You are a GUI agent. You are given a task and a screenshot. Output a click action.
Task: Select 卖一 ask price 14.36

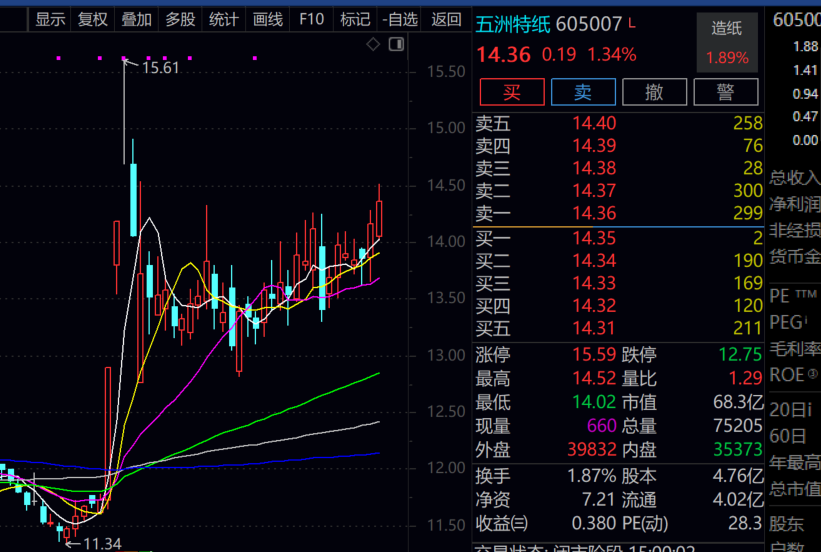pos(594,213)
